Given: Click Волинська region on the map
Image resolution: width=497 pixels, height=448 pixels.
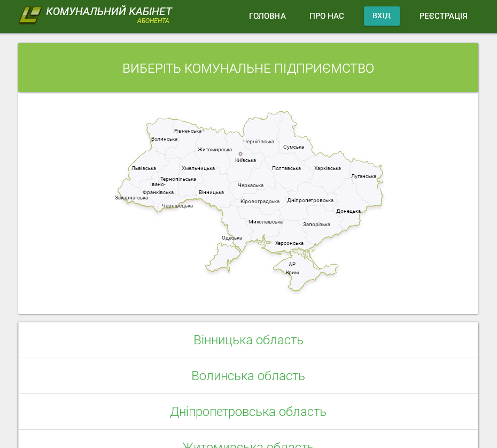Looking at the screenshot, I should click(164, 139).
